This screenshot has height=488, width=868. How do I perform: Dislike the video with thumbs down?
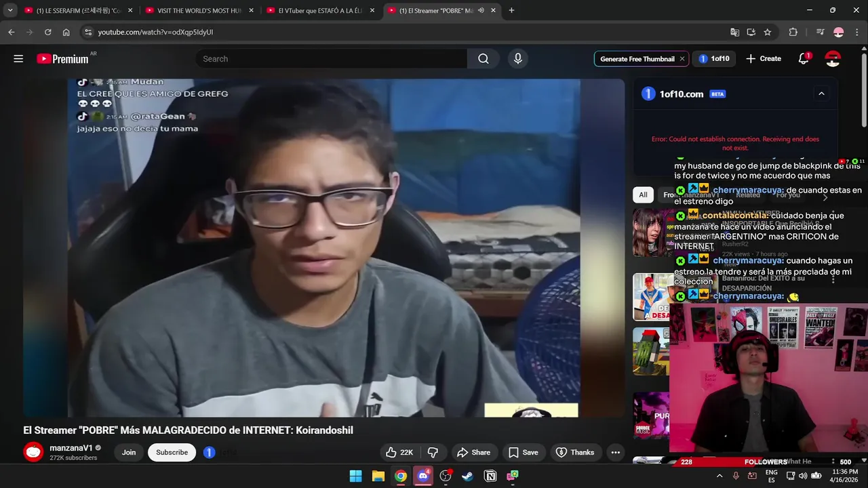pos(433,452)
